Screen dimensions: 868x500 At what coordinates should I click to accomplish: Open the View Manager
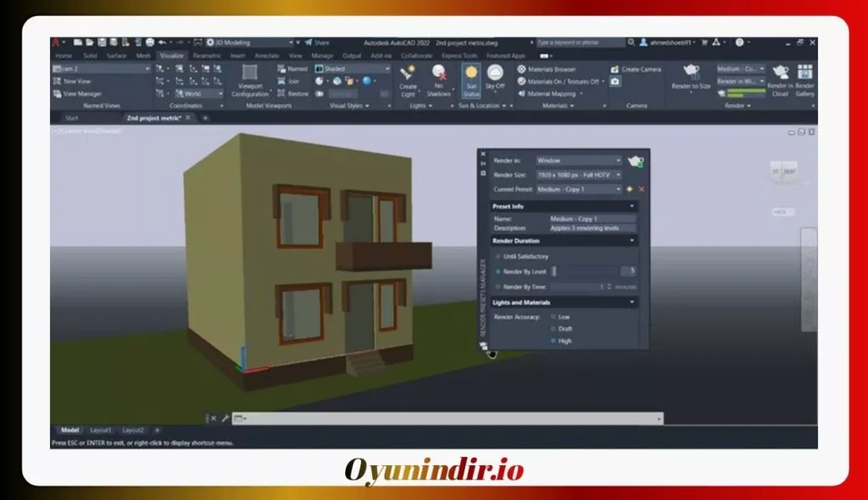77,93
